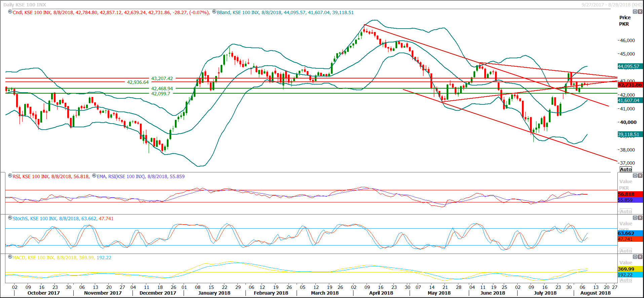Click the Auto scale button in the StochS pane

(626, 251)
